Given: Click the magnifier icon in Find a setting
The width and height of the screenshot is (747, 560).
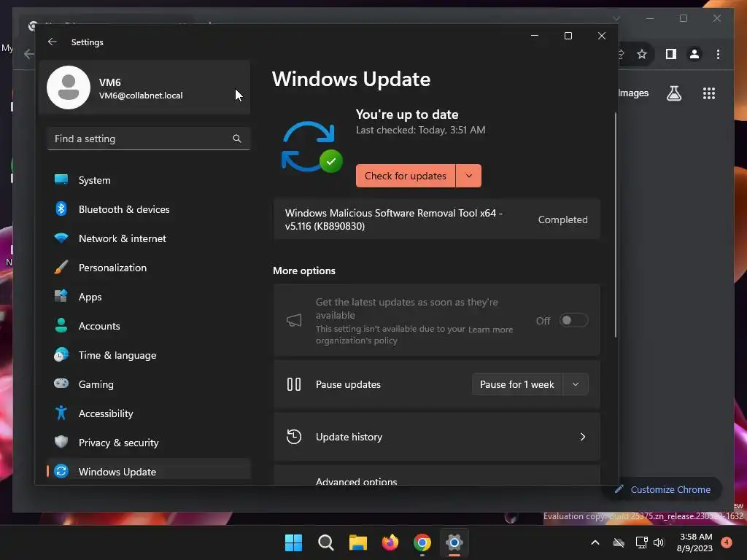Looking at the screenshot, I should click(x=237, y=139).
